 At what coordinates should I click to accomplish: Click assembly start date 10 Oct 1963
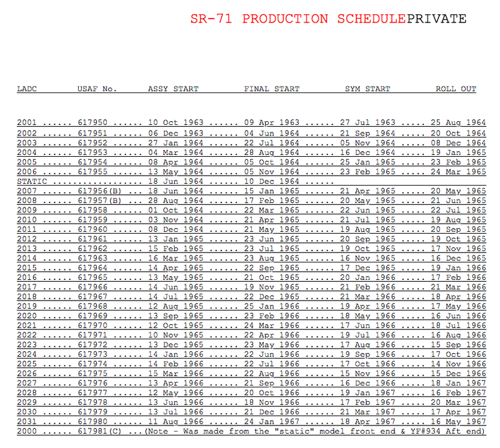coord(176,122)
